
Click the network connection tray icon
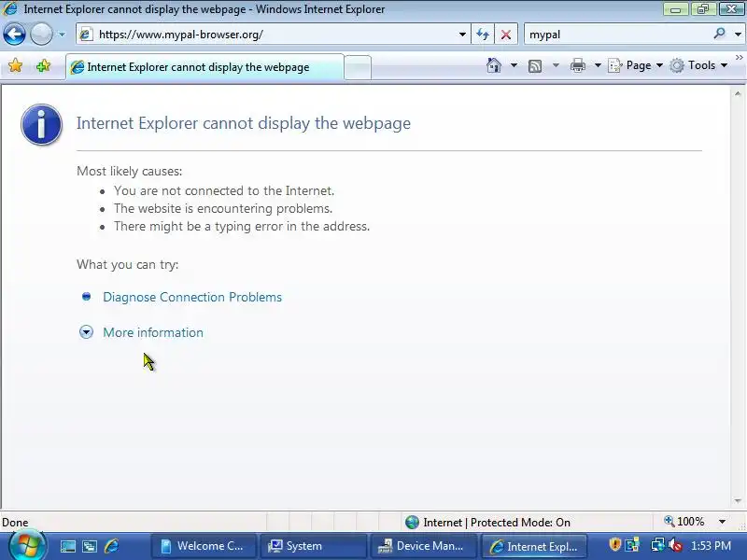[x=658, y=544]
